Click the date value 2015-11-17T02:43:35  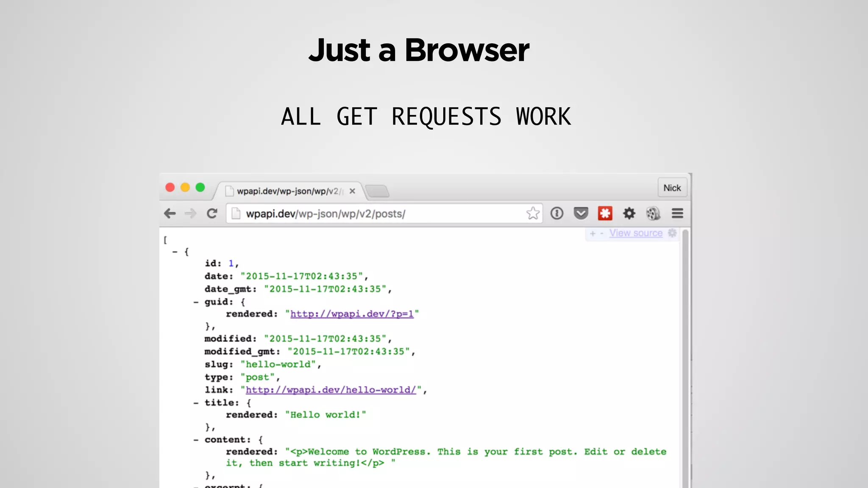[x=302, y=276]
